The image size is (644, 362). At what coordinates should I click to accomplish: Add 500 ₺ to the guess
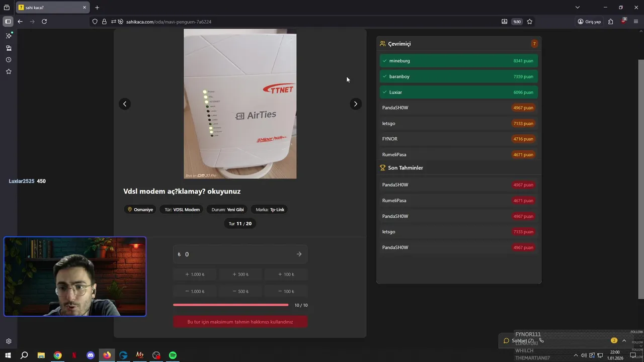(x=240, y=275)
